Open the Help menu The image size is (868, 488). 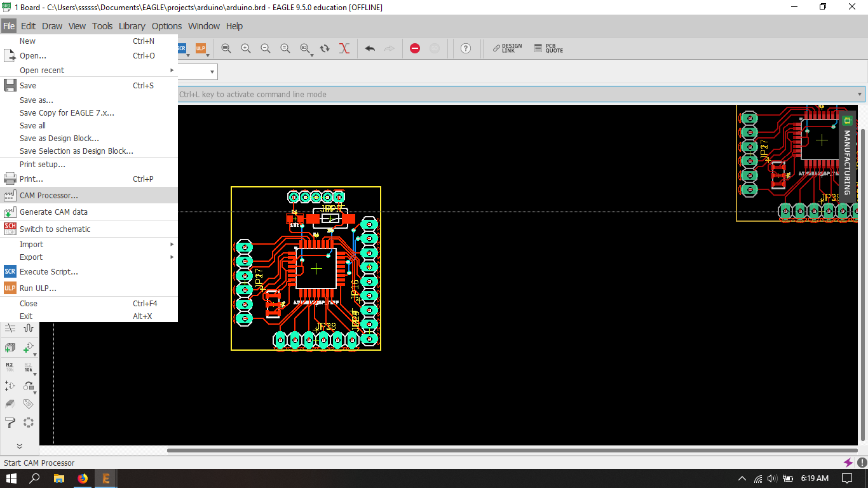point(234,26)
